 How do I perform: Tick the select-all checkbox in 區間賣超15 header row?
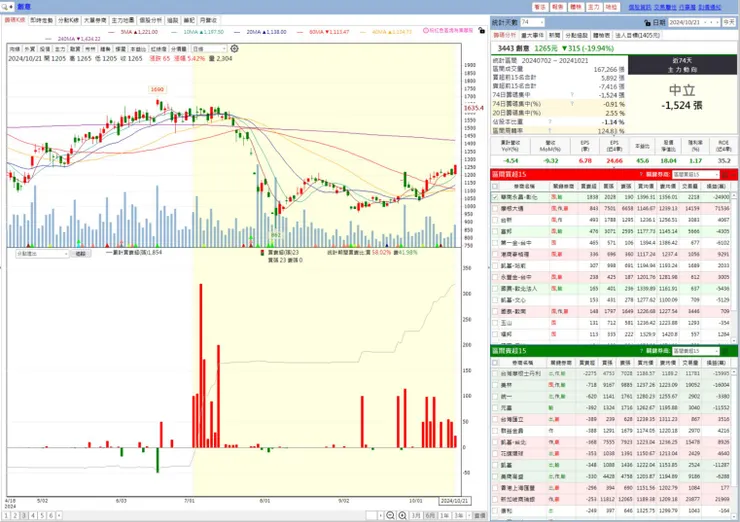point(495,363)
